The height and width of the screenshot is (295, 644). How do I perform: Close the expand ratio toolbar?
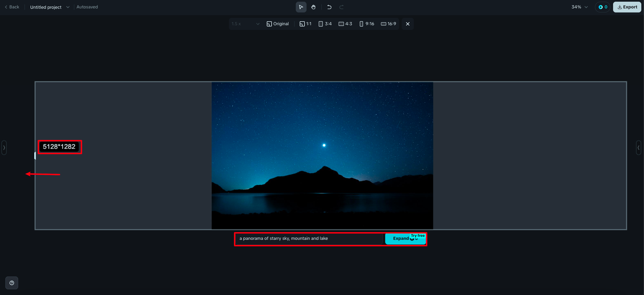click(x=408, y=24)
